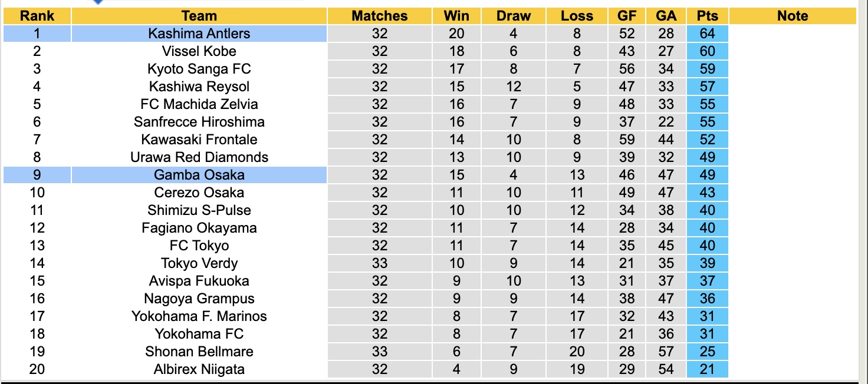Screen dimensions: 868x384
Task: Select Vissel Kobe in the standings
Action: tap(199, 51)
